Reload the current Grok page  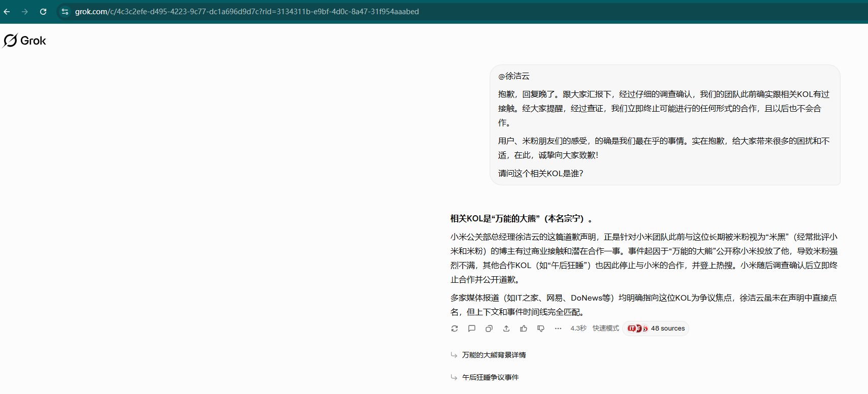(43, 12)
